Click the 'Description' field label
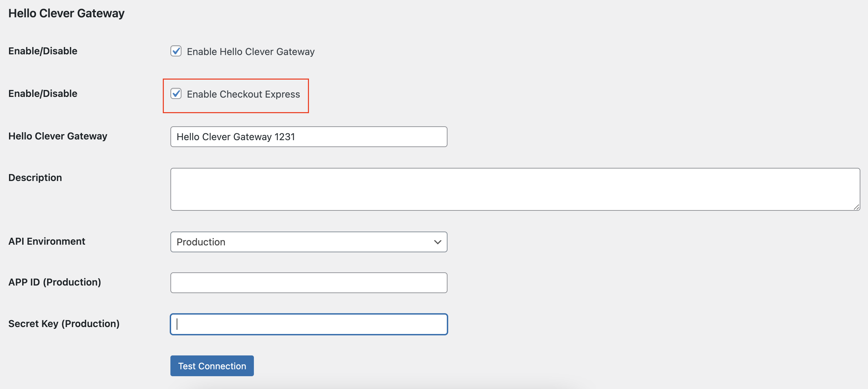Image resolution: width=868 pixels, height=389 pixels. point(35,178)
